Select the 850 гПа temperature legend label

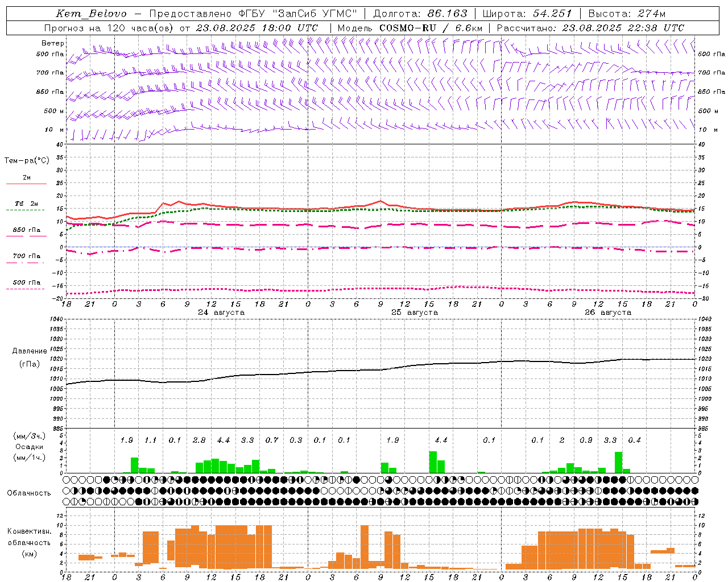click(27, 230)
